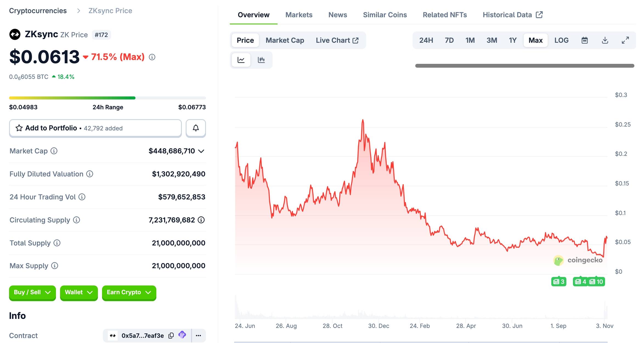This screenshot has width=644, height=343.
Task: Click the Market Cap info tooltip icon
Action: click(54, 151)
